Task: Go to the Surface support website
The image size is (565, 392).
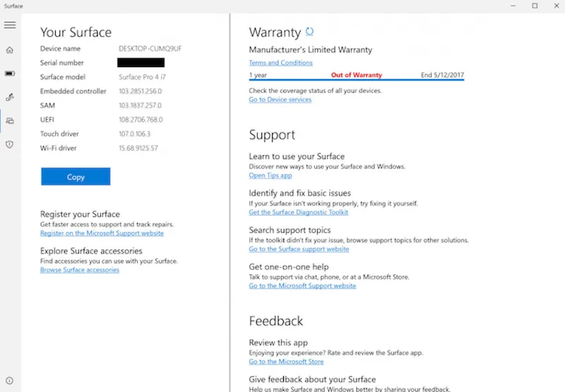Action: 299,249
